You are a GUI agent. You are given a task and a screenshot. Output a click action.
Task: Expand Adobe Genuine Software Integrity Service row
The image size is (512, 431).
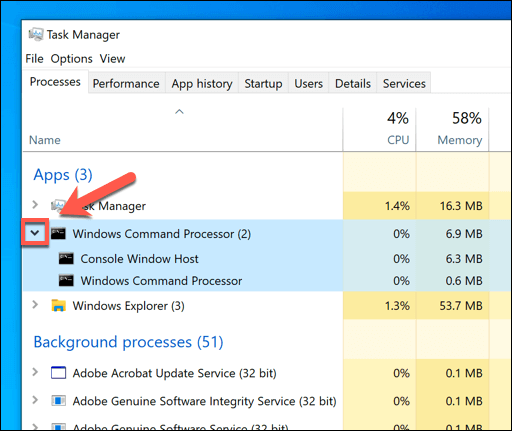35,400
